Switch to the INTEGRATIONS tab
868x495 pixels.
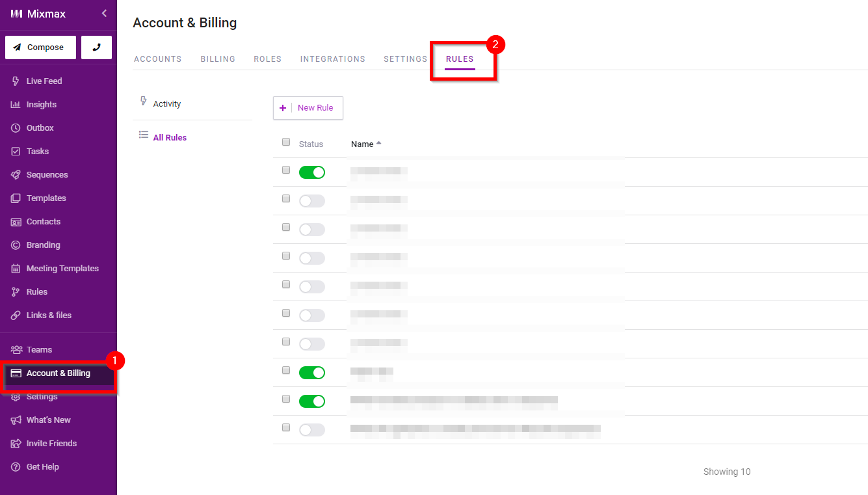click(333, 59)
